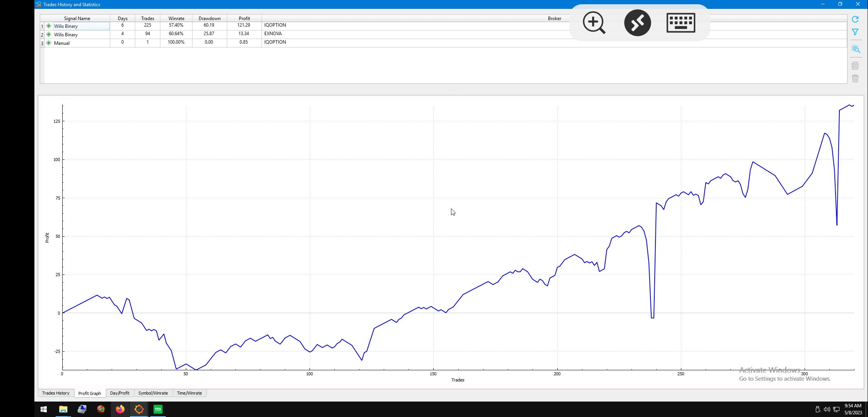Open the Symbol/Winrate tab

pos(153,393)
